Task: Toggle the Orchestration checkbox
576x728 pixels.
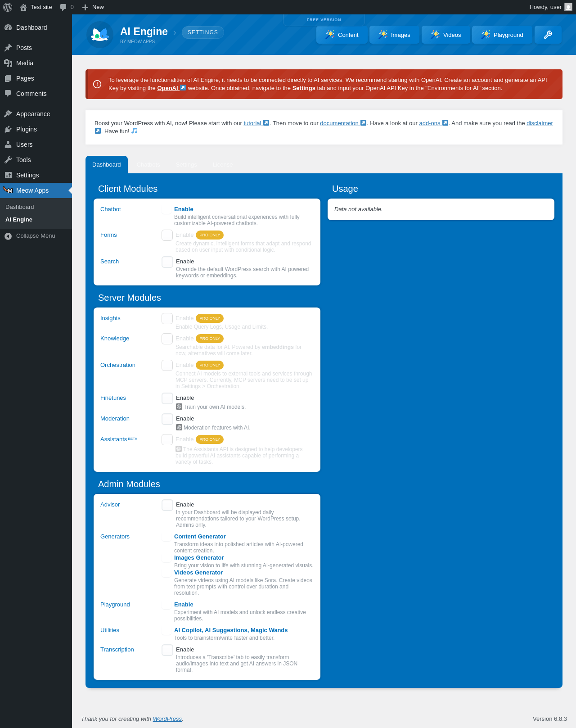Action: pos(167,365)
